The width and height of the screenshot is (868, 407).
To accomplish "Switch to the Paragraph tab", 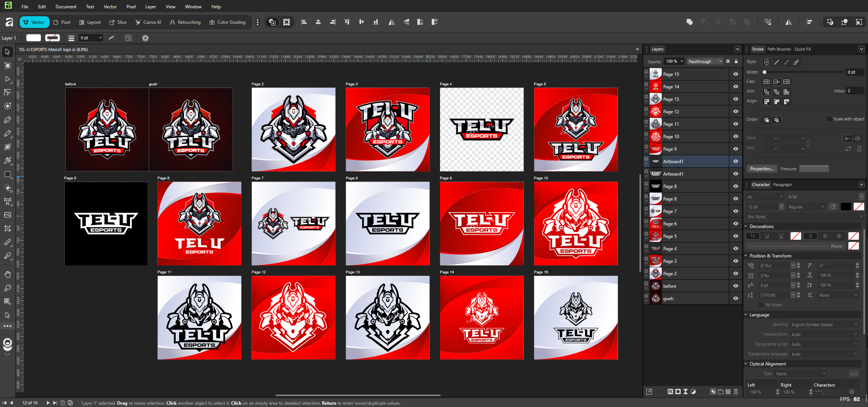I will click(x=782, y=185).
